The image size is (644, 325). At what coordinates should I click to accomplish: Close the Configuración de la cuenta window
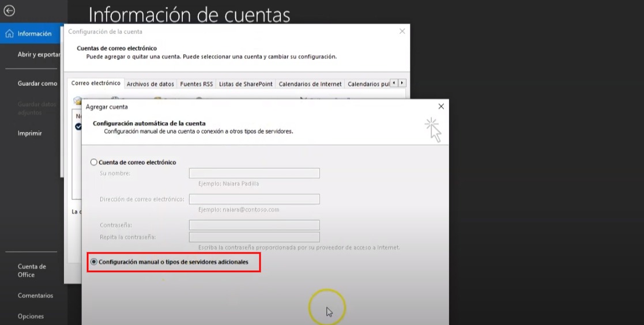[402, 31]
